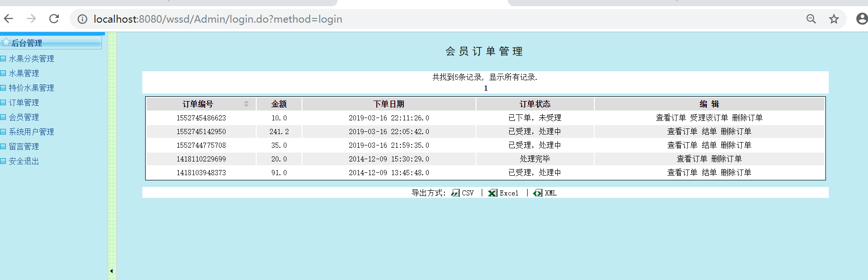Click 结单 for order 1552744775708
868x280 pixels.
point(709,145)
